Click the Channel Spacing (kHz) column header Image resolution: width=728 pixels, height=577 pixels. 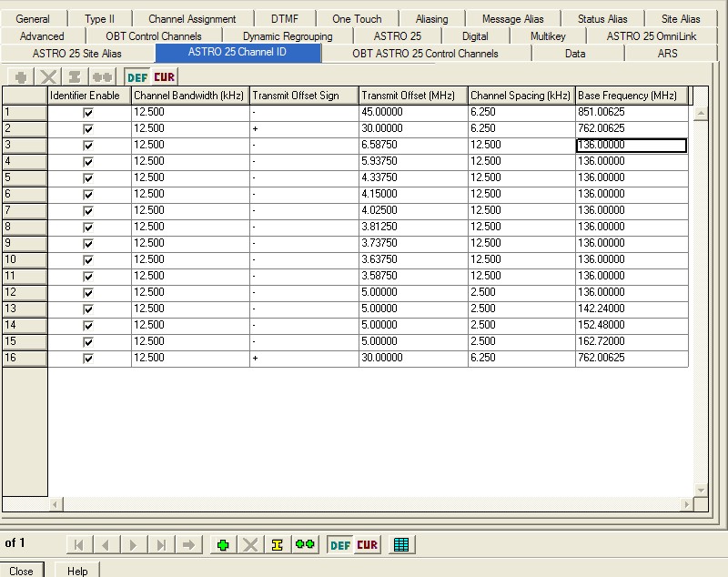click(x=521, y=96)
